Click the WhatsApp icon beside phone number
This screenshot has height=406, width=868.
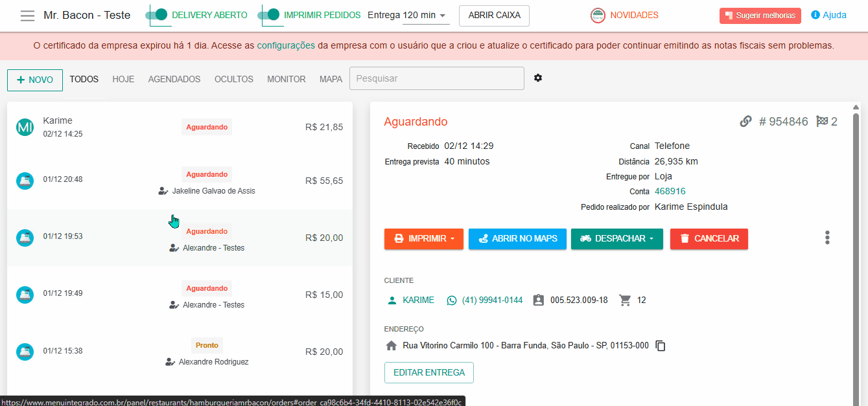(x=452, y=300)
